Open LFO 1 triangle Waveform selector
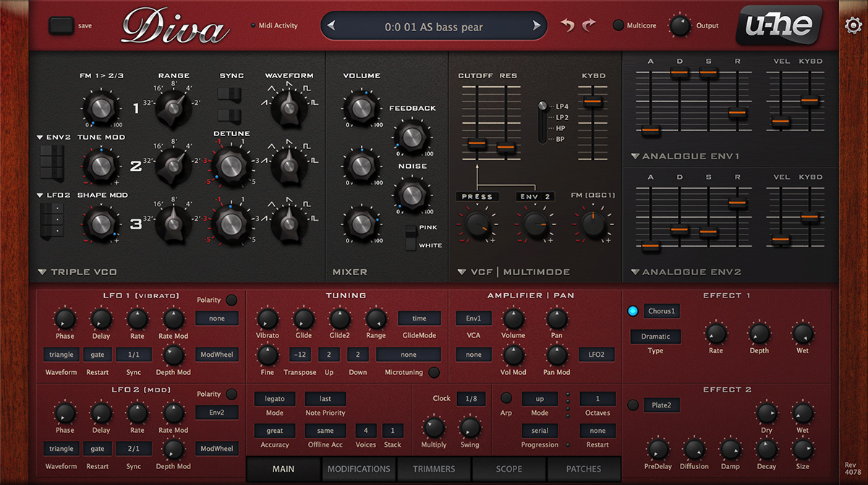 click(x=61, y=355)
